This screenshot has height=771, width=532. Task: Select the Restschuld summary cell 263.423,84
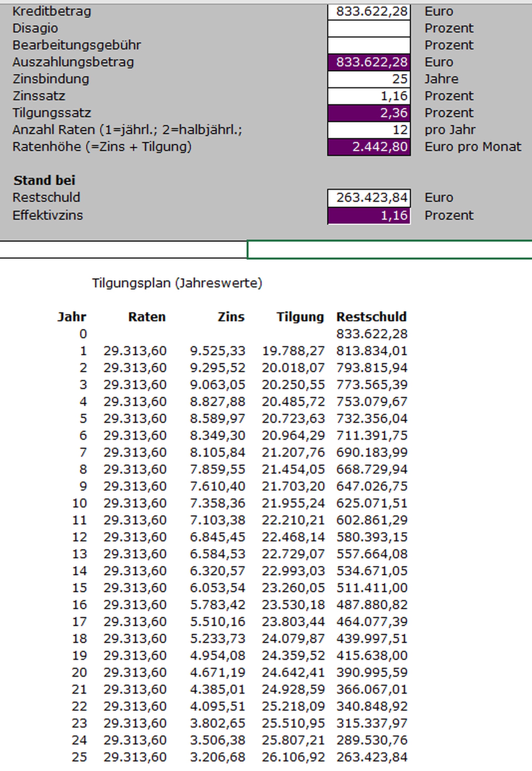click(x=369, y=198)
